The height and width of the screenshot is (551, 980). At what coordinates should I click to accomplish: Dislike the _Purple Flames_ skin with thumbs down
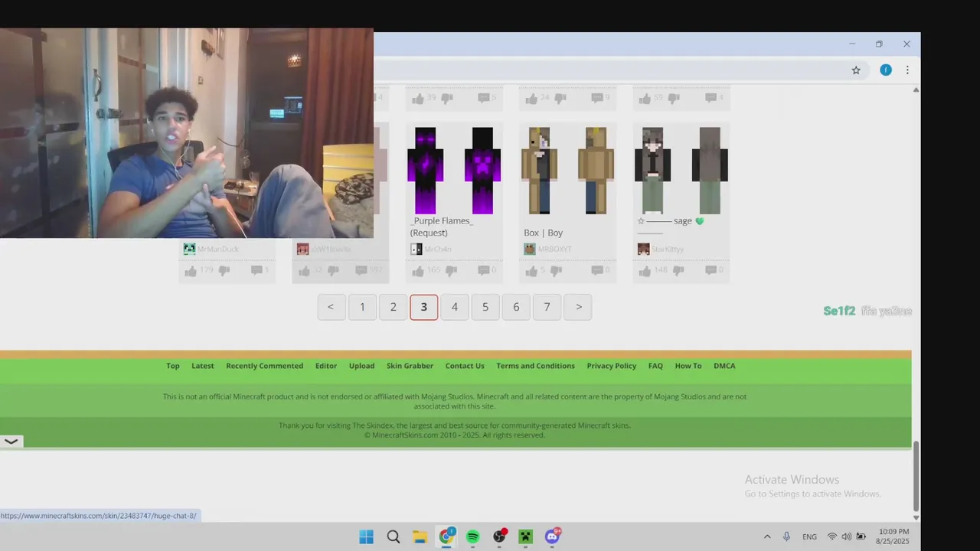451,271
